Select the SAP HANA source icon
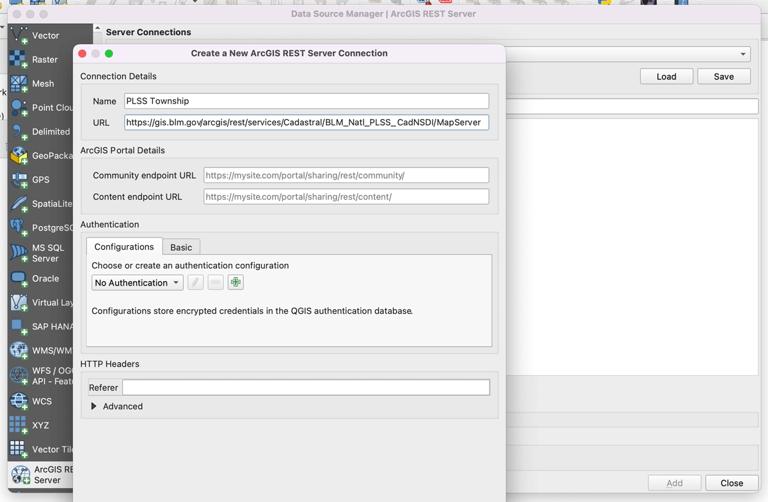The height and width of the screenshot is (502, 768). click(19, 327)
